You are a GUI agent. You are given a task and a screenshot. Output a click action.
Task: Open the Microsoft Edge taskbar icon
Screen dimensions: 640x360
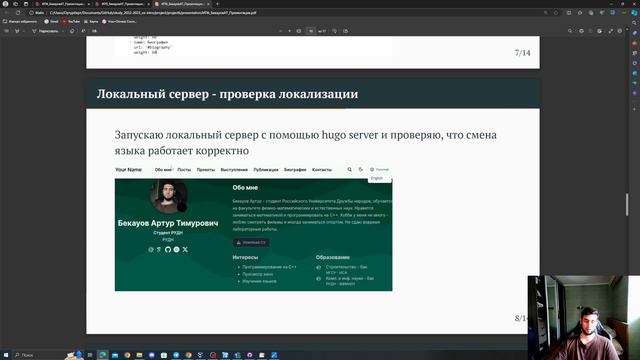tap(102, 355)
